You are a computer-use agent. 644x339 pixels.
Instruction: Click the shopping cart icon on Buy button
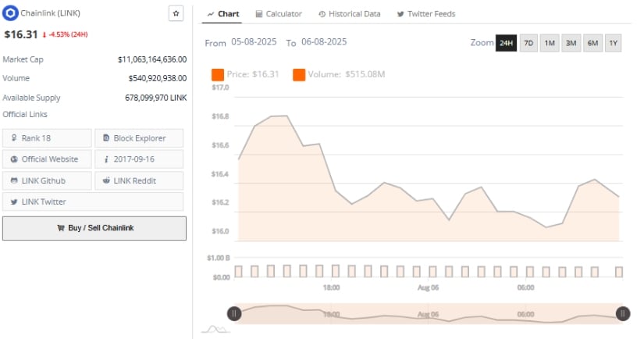point(61,228)
